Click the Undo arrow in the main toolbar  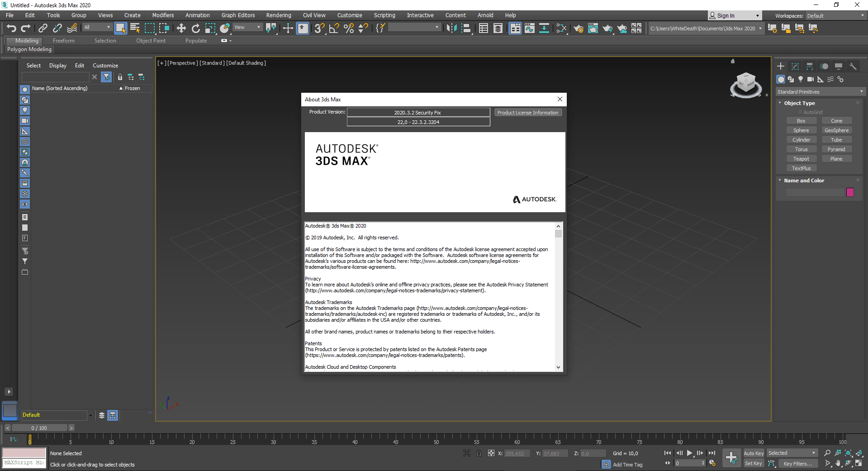(x=11, y=29)
